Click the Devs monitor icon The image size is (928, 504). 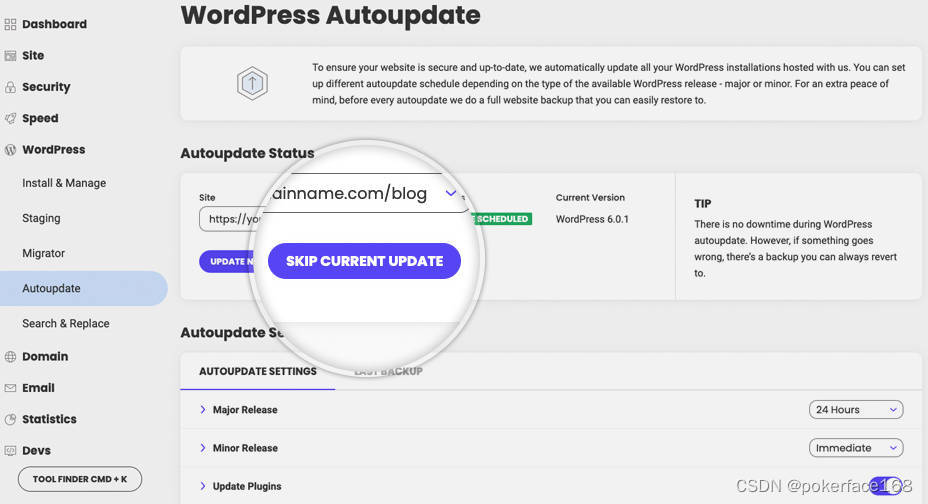pyautogui.click(x=10, y=451)
